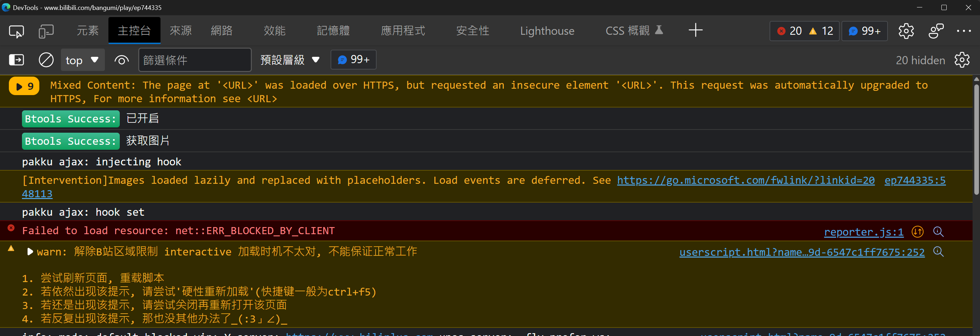This screenshot has height=336, width=980.
Task: Open the 預設層級 log level dropdown
Action: point(288,60)
